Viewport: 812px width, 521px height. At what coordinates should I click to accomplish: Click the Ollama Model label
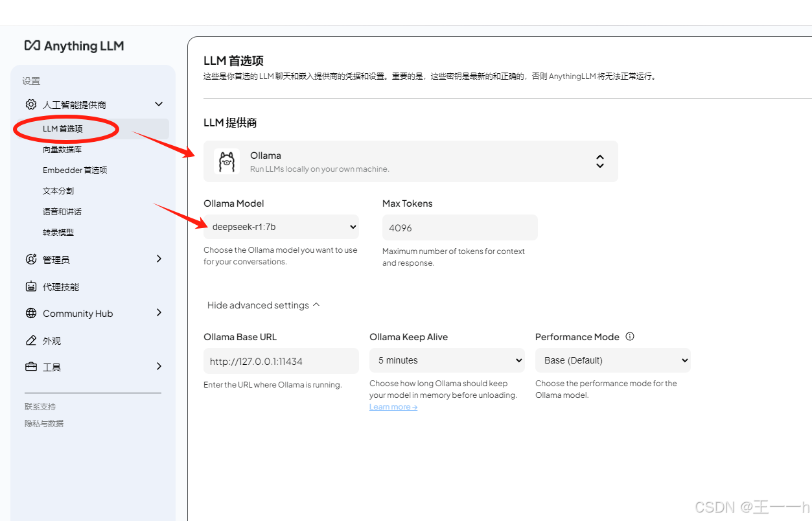tap(234, 203)
